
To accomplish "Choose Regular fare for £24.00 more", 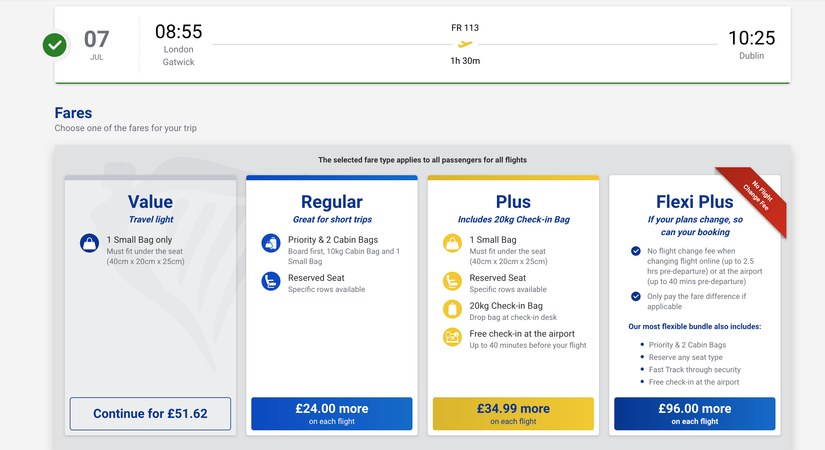I will pyautogui.click(x=331, y=414).
